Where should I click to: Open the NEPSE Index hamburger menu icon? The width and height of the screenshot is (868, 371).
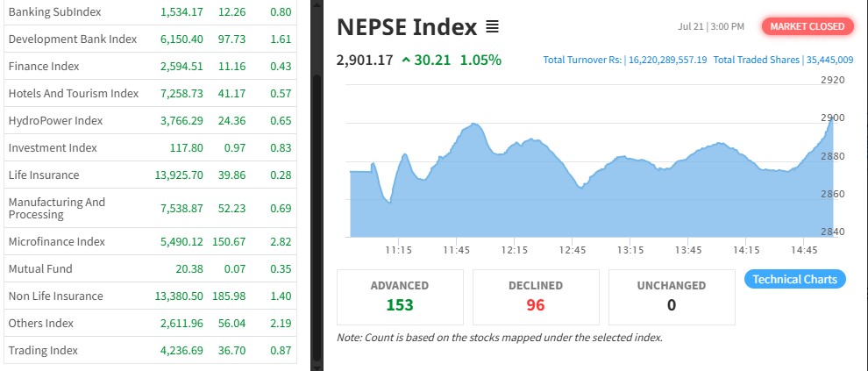pyautogui.click(x=492, y=27)
